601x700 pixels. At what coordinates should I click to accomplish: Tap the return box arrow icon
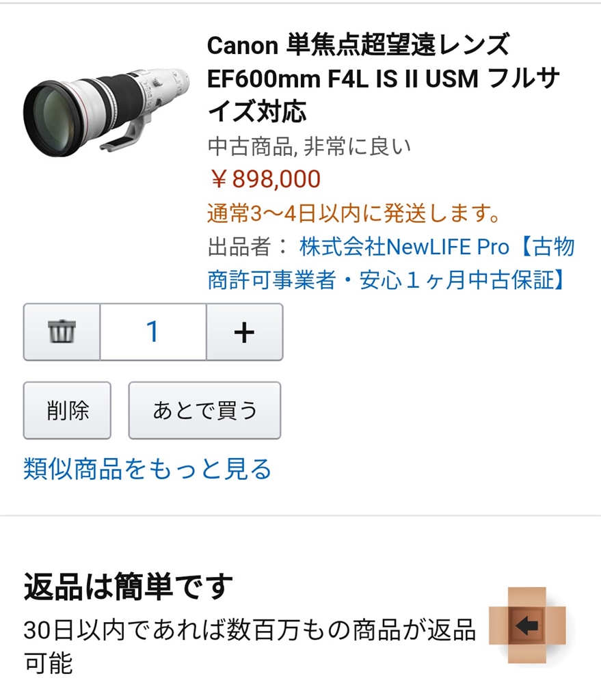pos(527,625)
